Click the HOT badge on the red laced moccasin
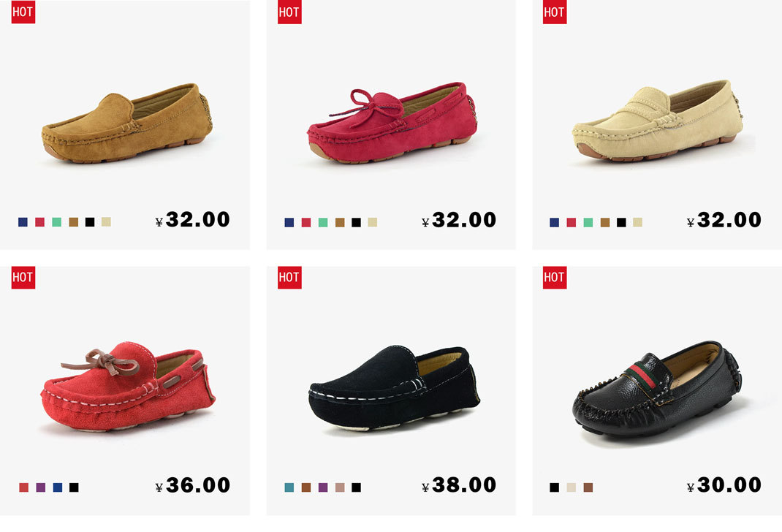 click(x=23, y=277)
